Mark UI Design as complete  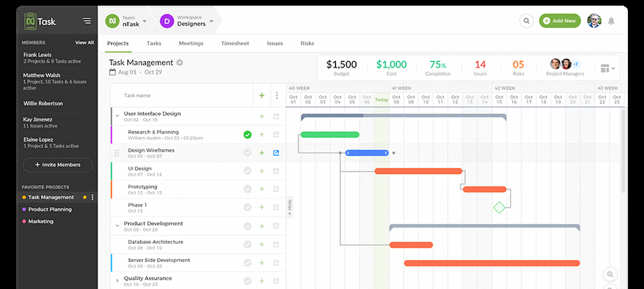248,171
